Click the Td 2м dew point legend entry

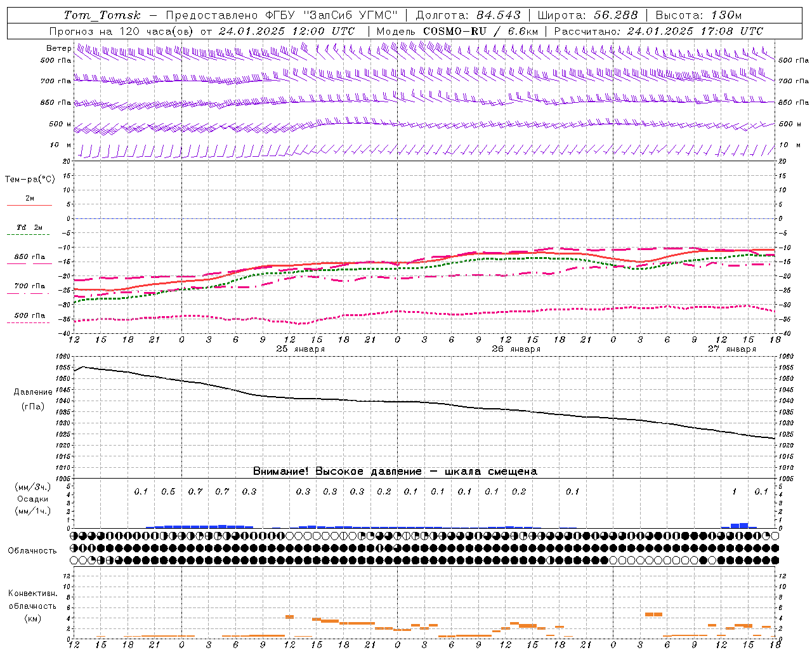[x=30, y=227]
